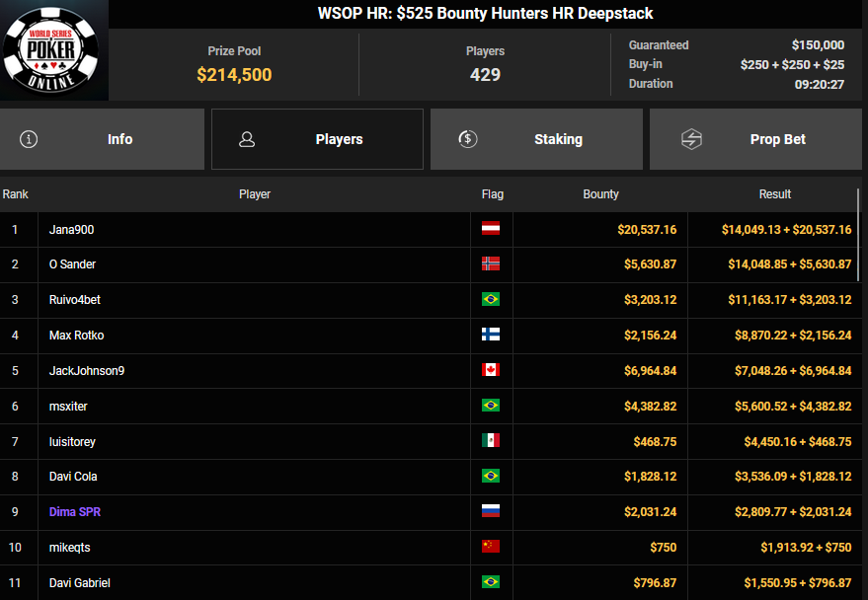Viewport: 868px width, 600px height.
Task: Select player Jana900 in first row
Action: pyautogui.click(x=72, y=229)
